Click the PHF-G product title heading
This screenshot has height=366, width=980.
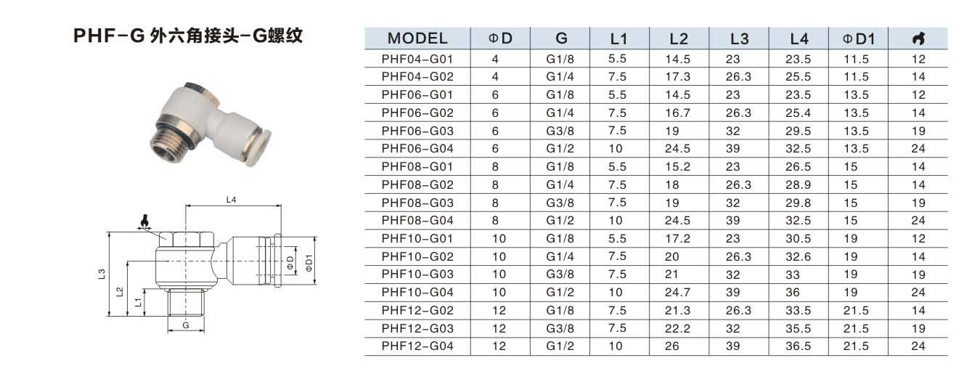click(187, 37)
